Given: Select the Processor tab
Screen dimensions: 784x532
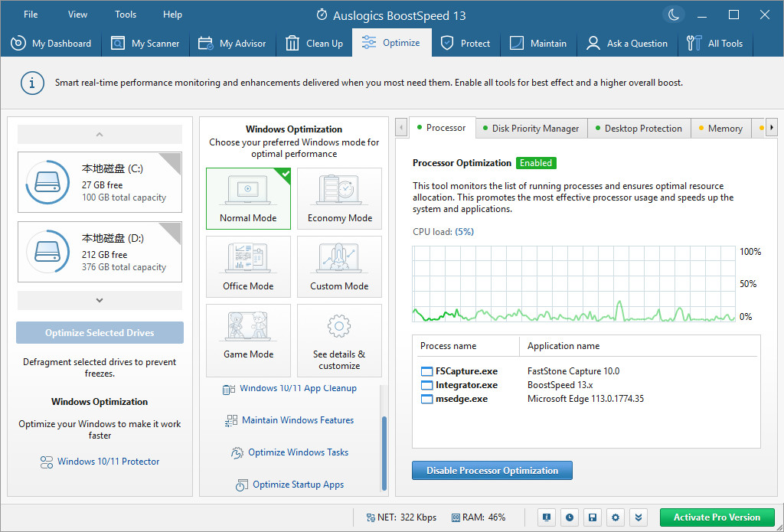Looking at the screenshot, I should [x=442, y=128].
